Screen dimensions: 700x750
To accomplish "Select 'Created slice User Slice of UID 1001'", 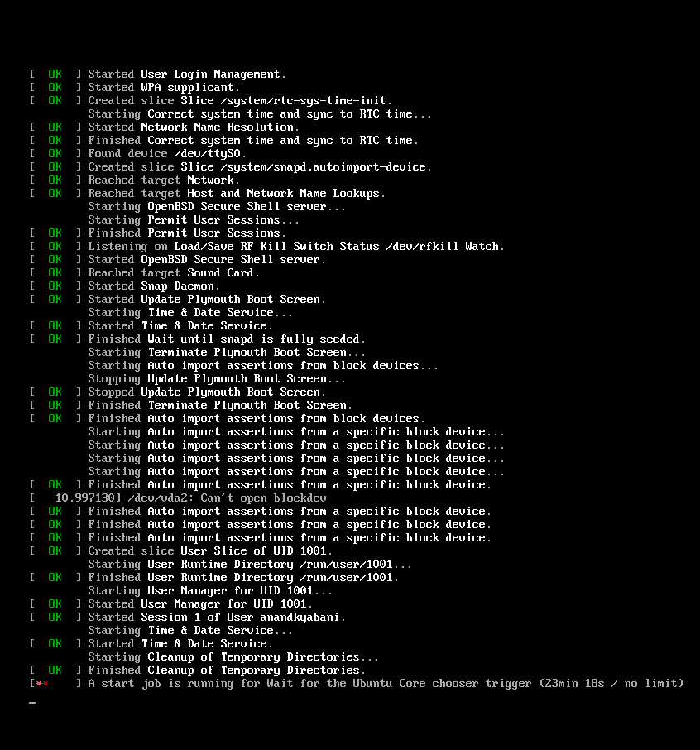I will click(210, 550).
